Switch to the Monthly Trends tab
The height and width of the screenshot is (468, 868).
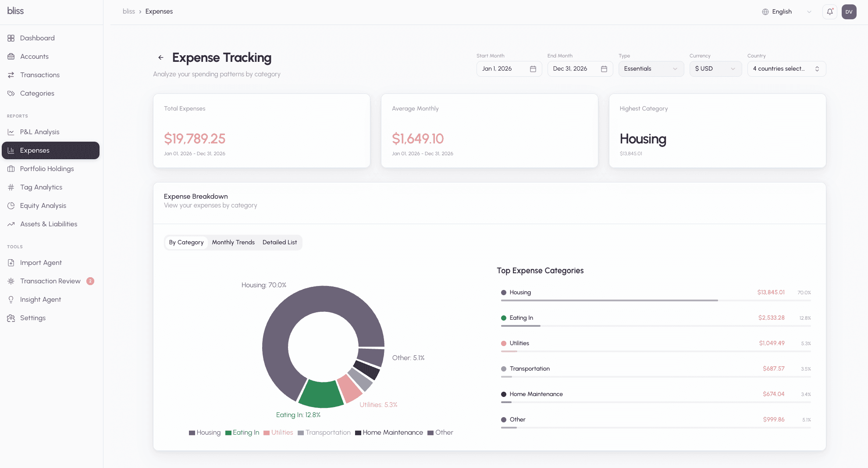click(233, 242)
